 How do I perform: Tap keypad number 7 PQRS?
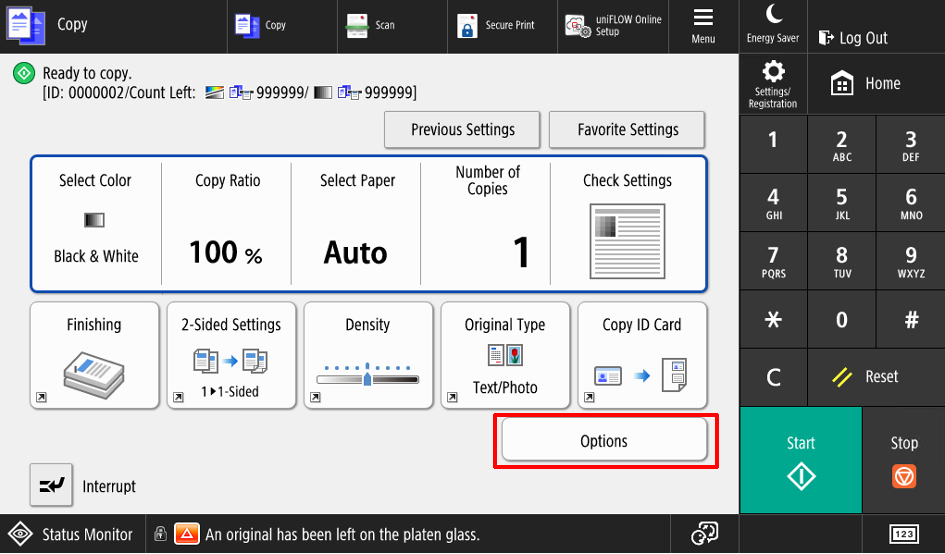(773, 260)
